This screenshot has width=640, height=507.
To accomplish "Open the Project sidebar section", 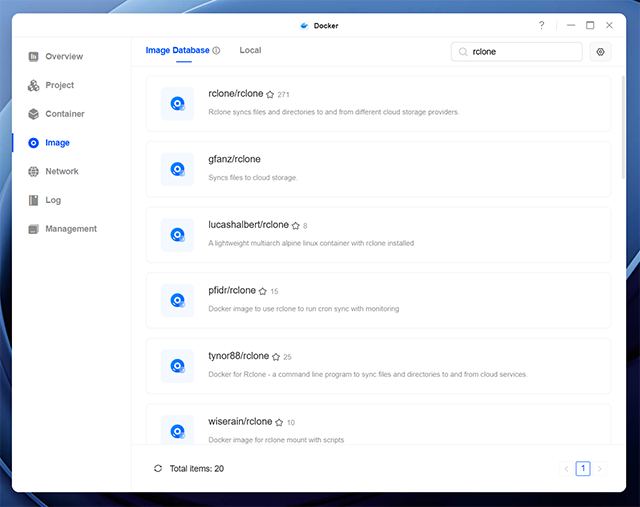I will tap(59, 85).
